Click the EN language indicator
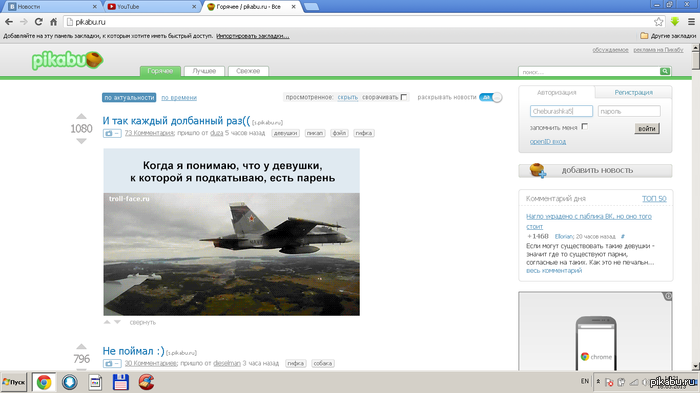Screen dimensions: 700x393 (x=585, y=381)
